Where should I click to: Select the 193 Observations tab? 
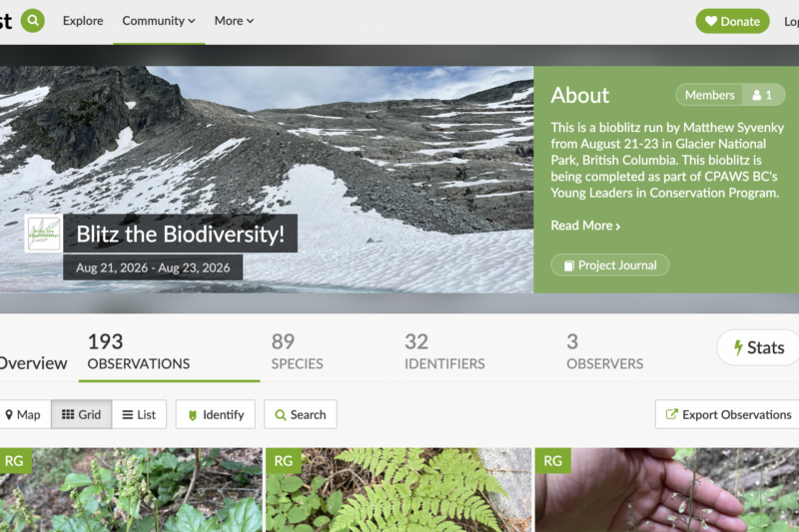[169, 351]
